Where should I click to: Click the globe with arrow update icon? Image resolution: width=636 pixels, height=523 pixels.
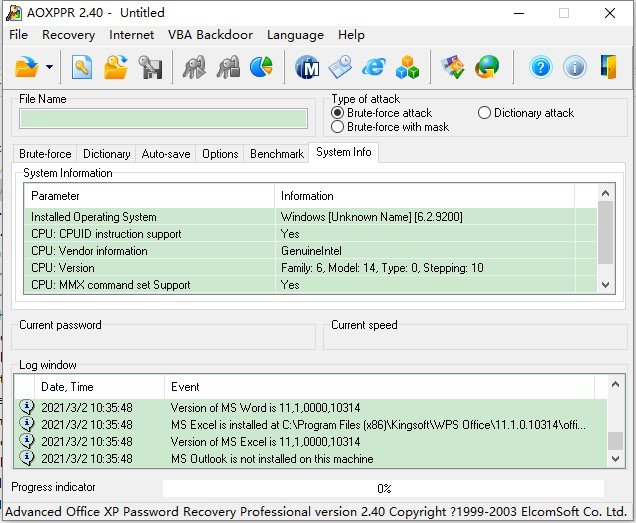click(x=487, y=67)
